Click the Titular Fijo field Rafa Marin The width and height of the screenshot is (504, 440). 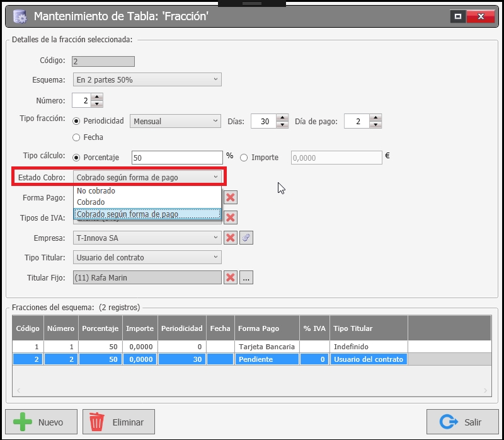tap(147, 277)
